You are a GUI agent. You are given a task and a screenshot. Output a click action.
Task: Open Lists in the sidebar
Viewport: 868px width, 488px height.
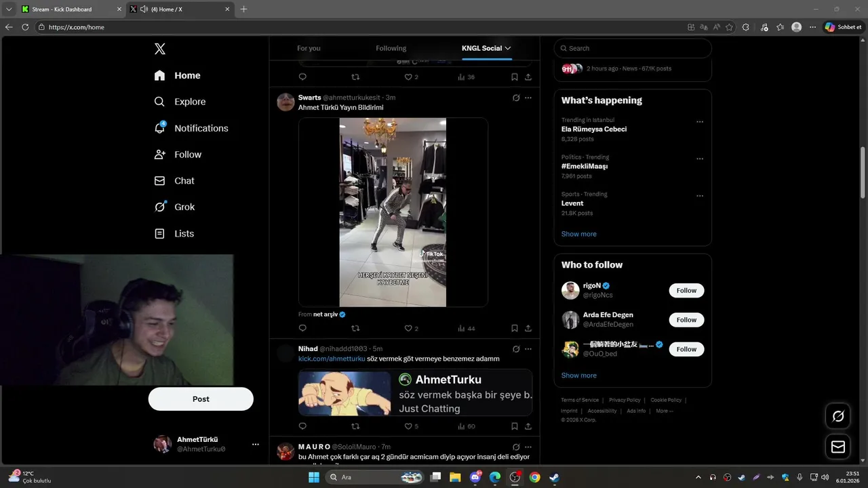tap(174, 233)
